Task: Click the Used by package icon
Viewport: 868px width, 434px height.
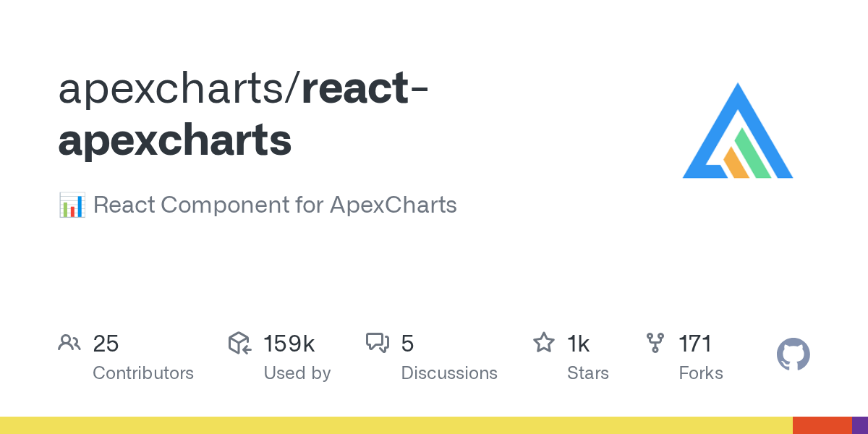Action: (239, 343)
